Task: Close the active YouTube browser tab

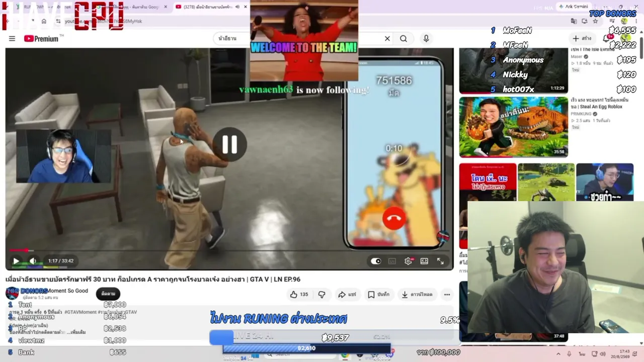Action: (x=246, y=7)
